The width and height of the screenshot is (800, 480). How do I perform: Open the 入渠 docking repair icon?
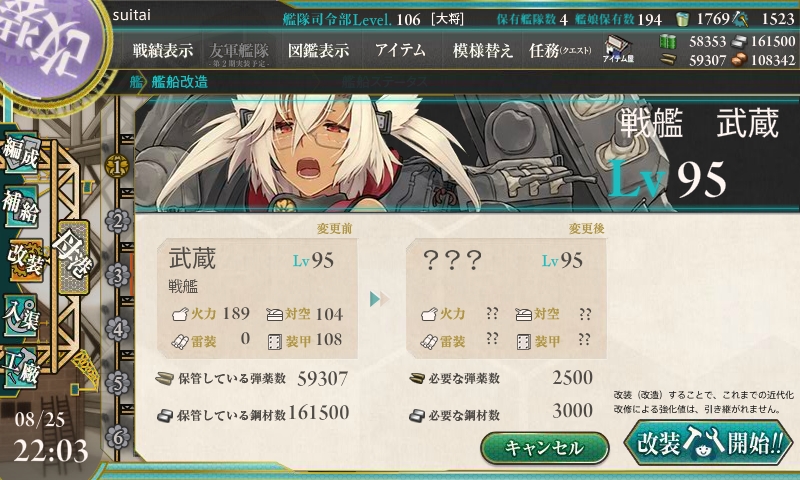(21, 315)
